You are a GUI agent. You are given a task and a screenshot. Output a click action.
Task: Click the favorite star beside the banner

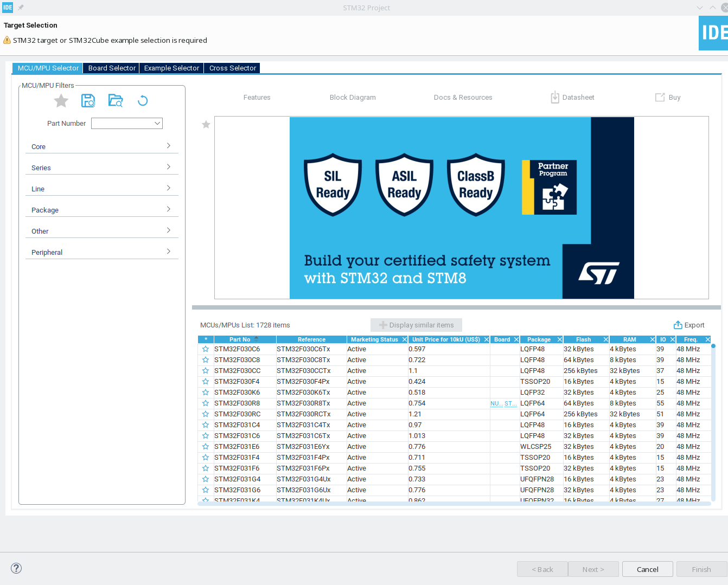pyautogui.click(x=206, y=125)
